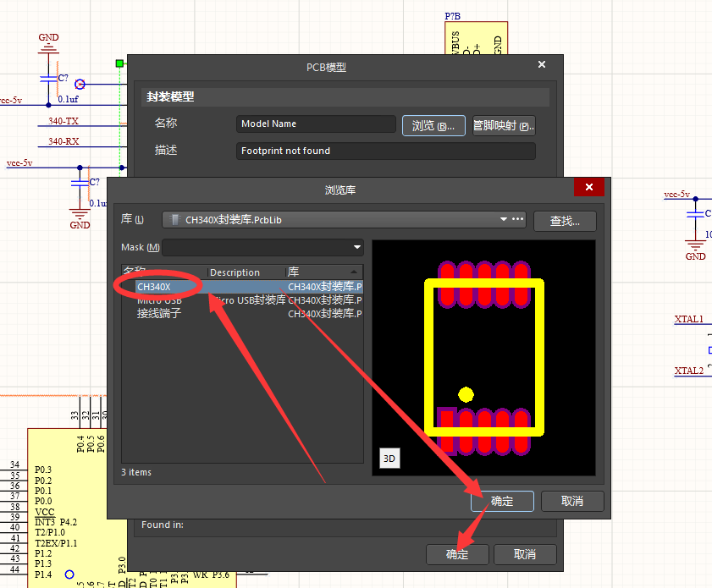Confirm with 确定 in 浏览库 dialog

click(502, 502)
